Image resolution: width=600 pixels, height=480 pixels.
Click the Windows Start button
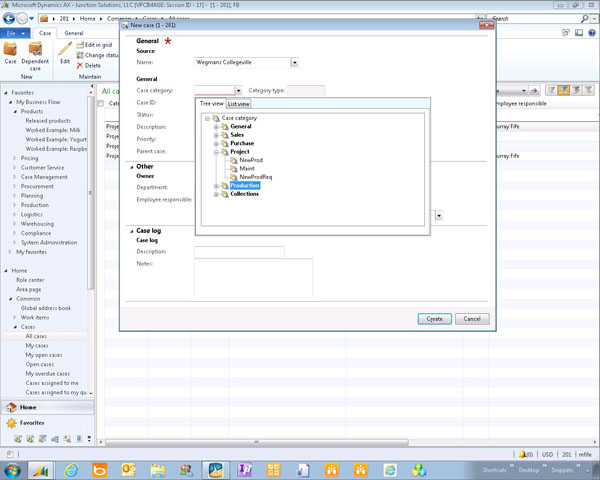point(12,470)
